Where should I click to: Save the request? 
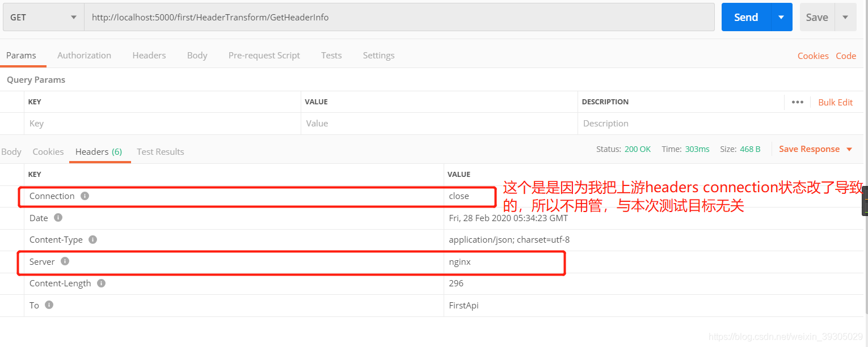pos(817,18)
